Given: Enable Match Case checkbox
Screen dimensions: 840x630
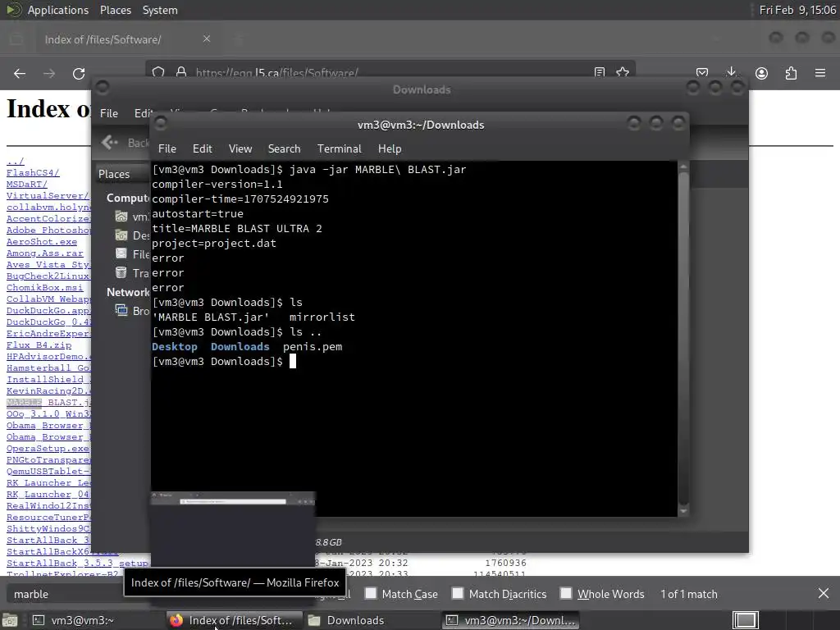Looking at the screenshot, I should click(x=371, y=593).
